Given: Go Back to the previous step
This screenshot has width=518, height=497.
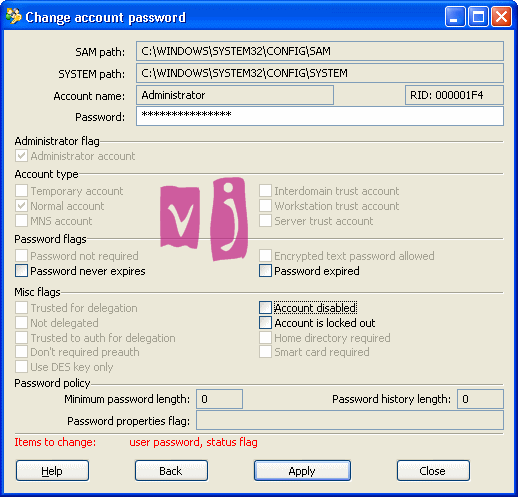Looking at the screenshot, I should 171,471.
